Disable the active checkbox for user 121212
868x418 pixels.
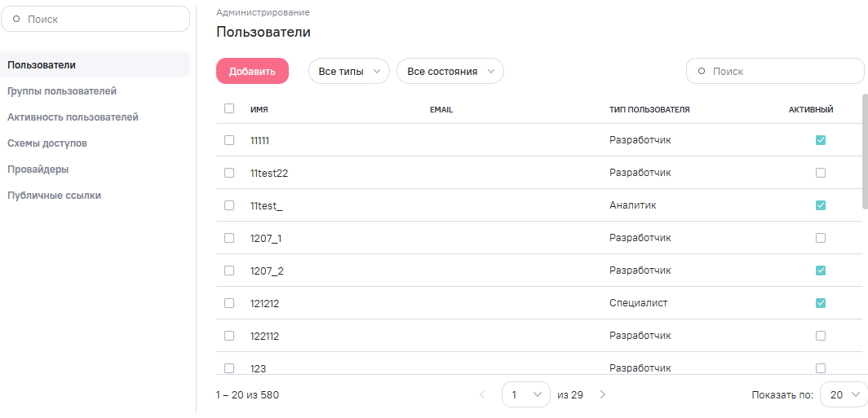click(821, 303)
